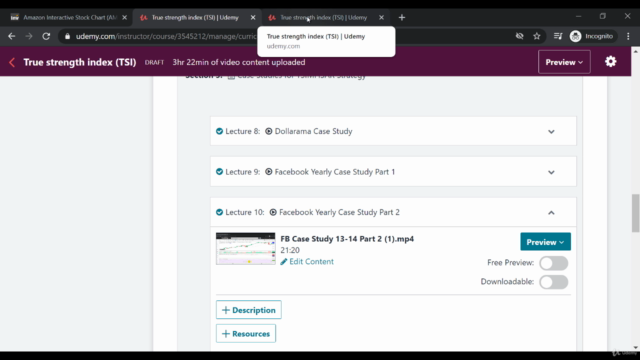
Task: Click the Lecture 9 published checkmark icon
Action: 219,172
